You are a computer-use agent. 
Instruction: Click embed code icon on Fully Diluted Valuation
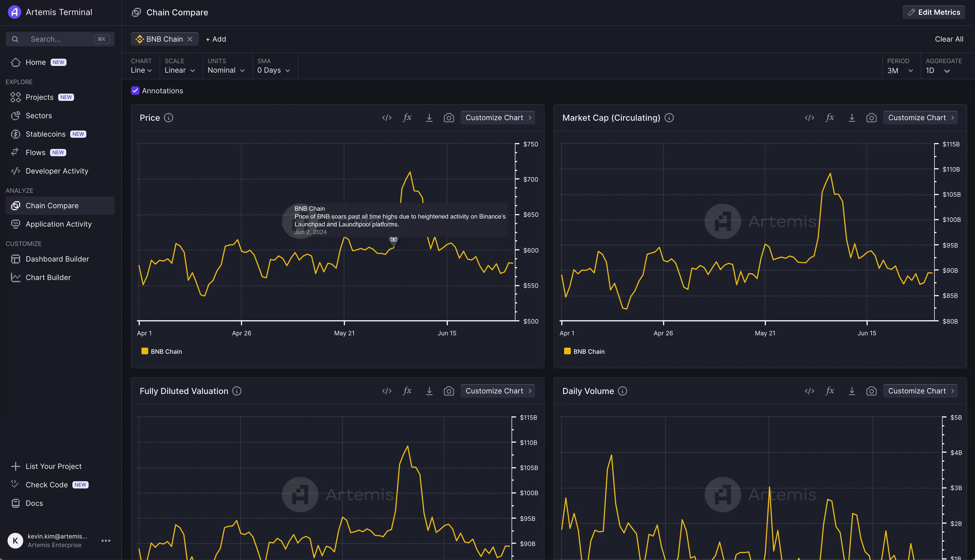(387, 391)
